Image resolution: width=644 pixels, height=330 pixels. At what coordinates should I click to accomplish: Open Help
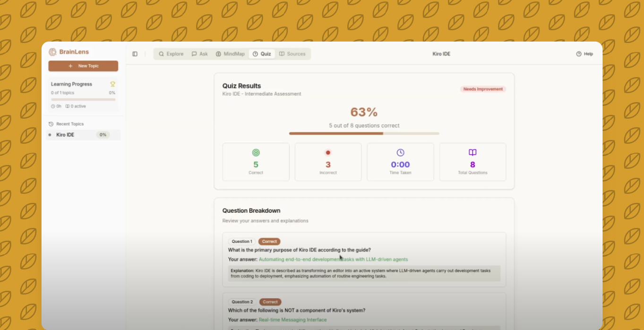tap(584, 54)
